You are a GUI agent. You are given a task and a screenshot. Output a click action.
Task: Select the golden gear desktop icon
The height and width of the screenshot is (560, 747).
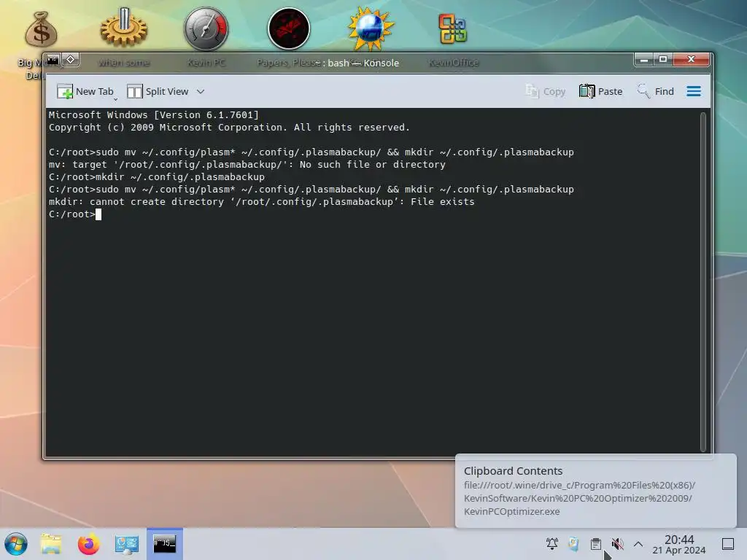pyautogui.click(x=124, y=28)
